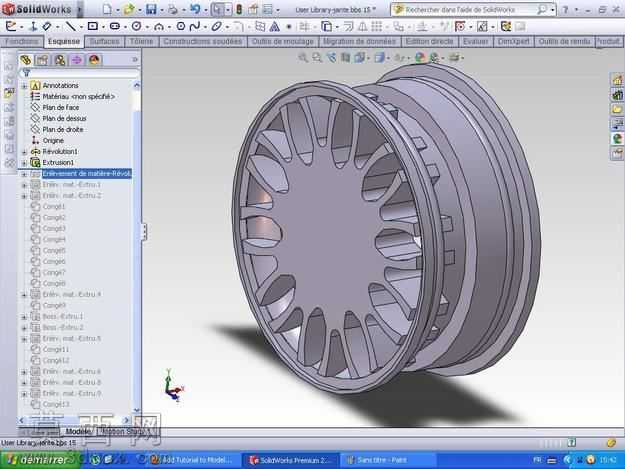
Task: Open the PropertyManager tab icon
Action: point(42,60)
